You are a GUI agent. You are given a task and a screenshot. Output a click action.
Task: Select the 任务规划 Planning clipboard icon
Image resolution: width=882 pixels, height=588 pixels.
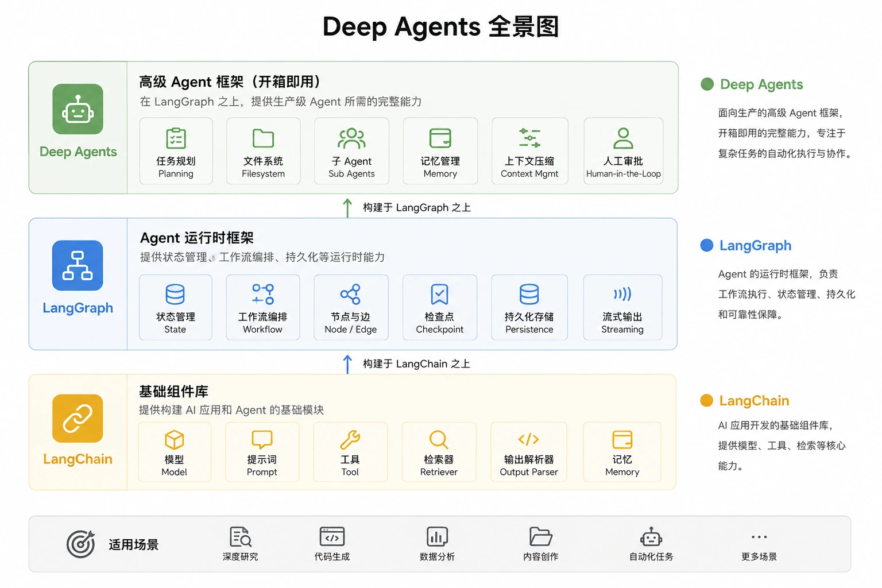tap(176, 138)
